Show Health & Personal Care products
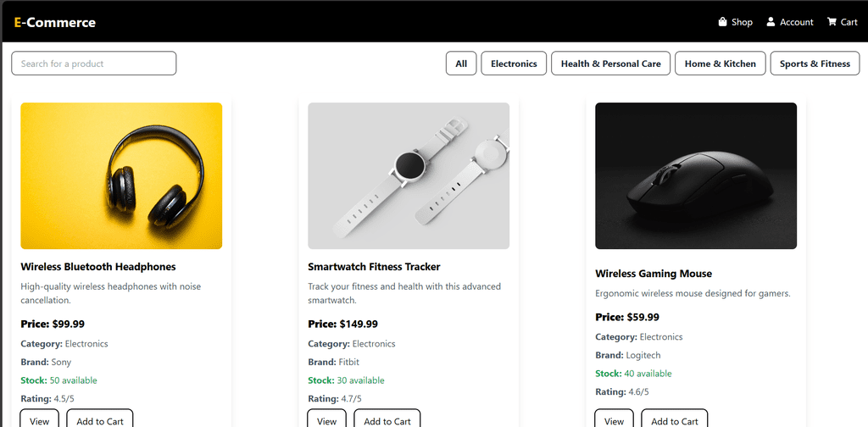 (610, 64)
